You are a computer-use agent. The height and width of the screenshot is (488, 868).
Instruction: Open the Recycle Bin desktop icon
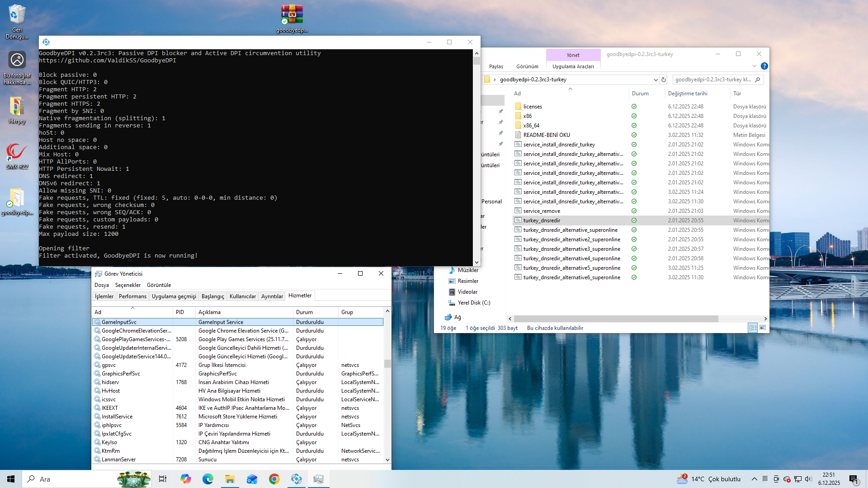(x=17, y=16)
